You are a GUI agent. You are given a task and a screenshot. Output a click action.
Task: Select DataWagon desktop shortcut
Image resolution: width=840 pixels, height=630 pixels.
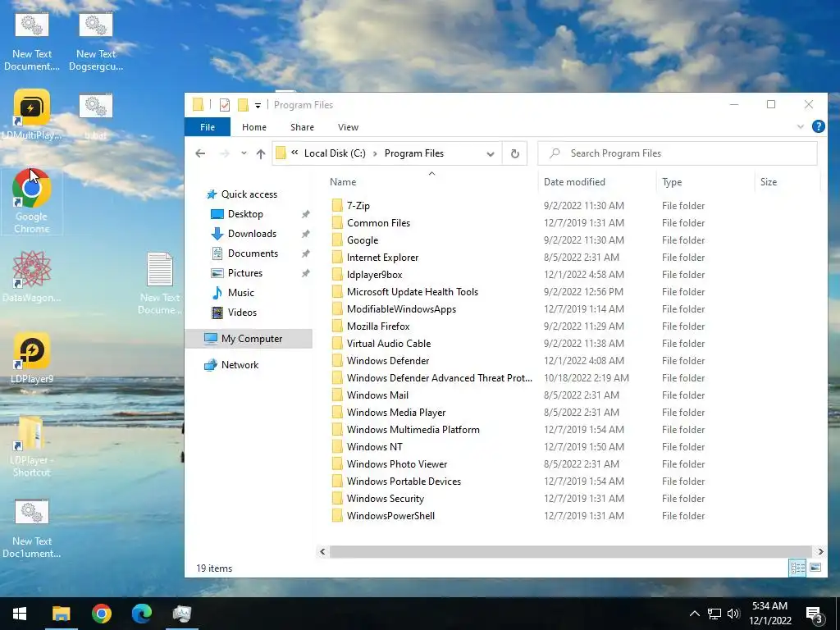click(x=32, y=276)
